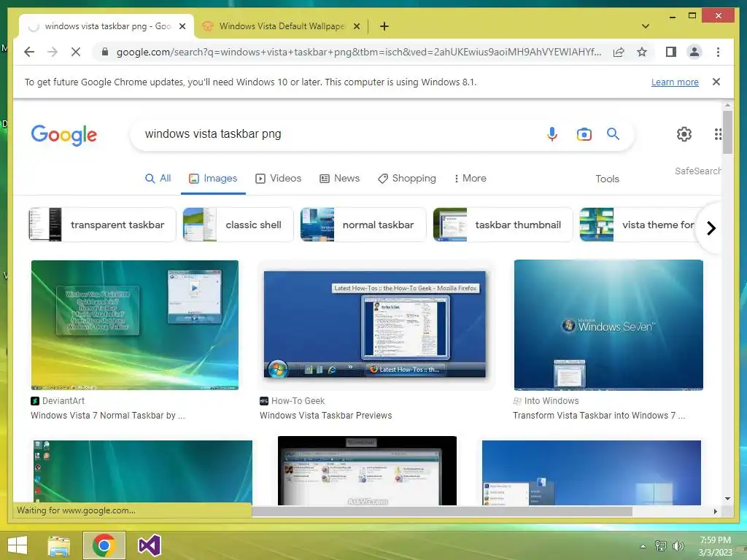Viewport: 747px width, 560px height.
Task: Filter by taskbar thumbnail chip
Action: click(503, 225)
